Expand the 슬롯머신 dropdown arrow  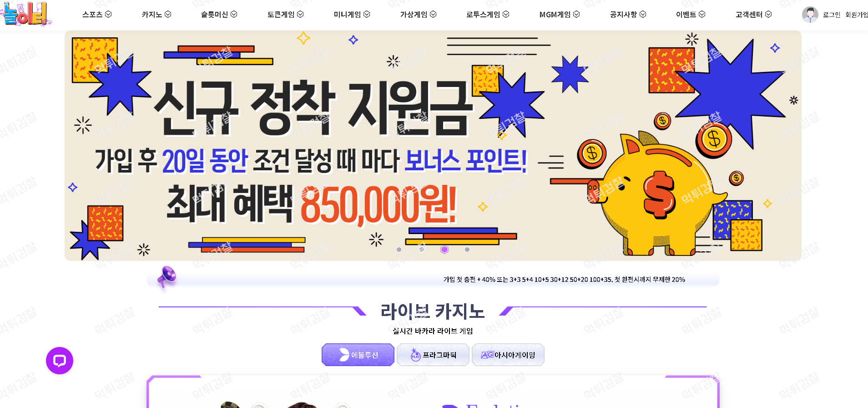pos(234,15)
